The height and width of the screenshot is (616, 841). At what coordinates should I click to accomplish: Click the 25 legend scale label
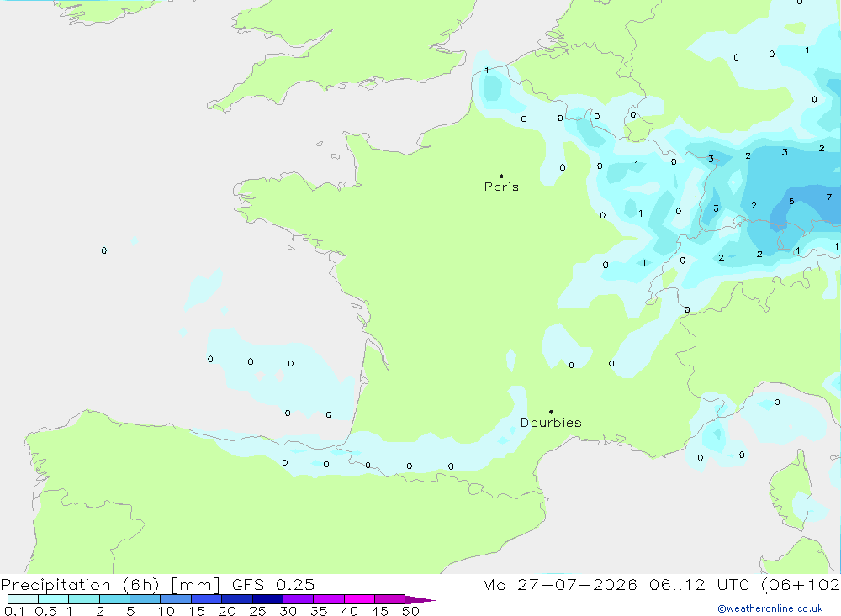[257, 611]
